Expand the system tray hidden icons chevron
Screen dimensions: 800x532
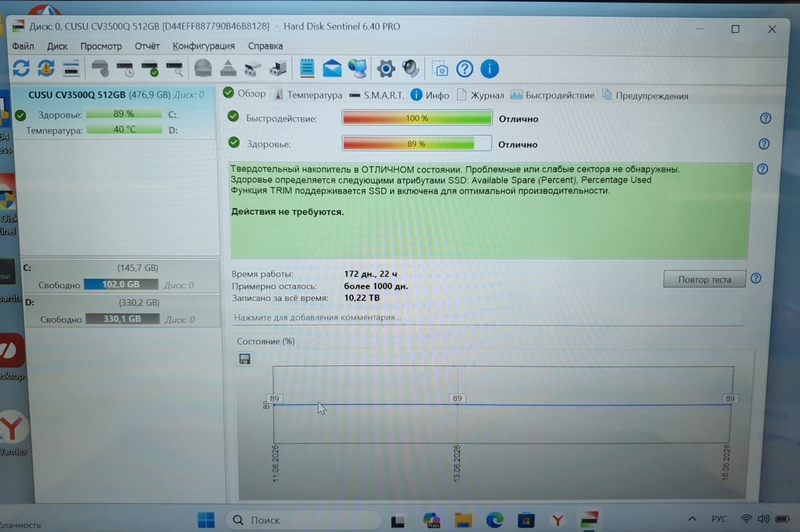click(692, 519)
